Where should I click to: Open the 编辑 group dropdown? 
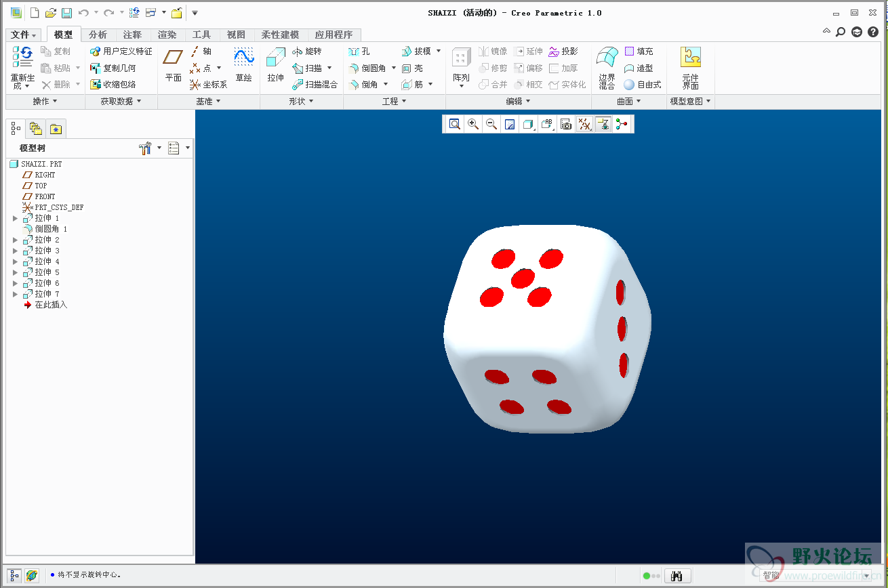(519, 102)
